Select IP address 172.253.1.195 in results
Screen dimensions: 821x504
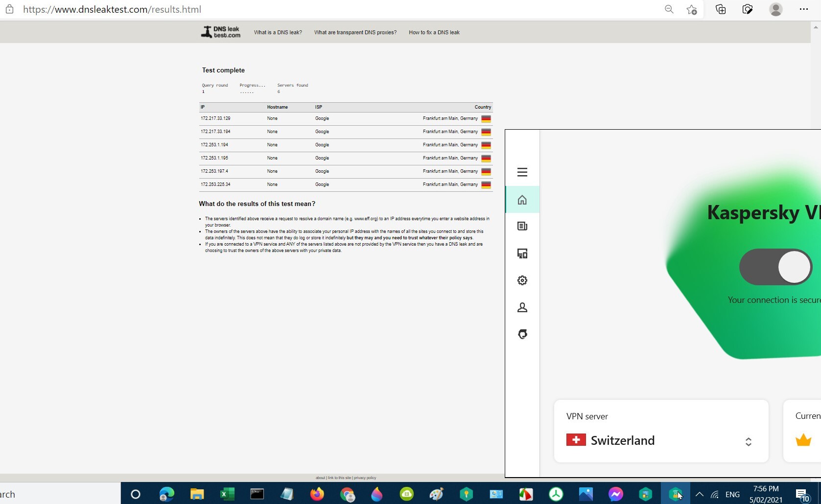[x=214, y=158]
